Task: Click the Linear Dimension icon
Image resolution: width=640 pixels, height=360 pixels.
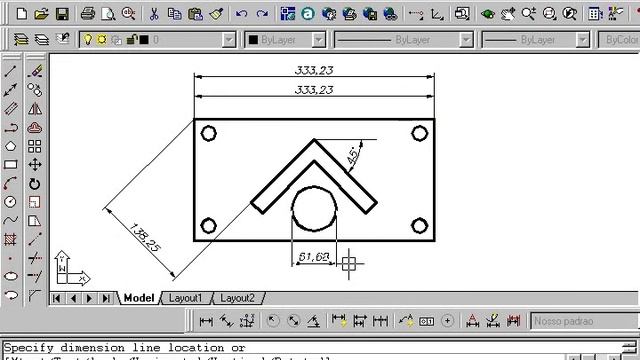Action: click(x=206, y=322)
